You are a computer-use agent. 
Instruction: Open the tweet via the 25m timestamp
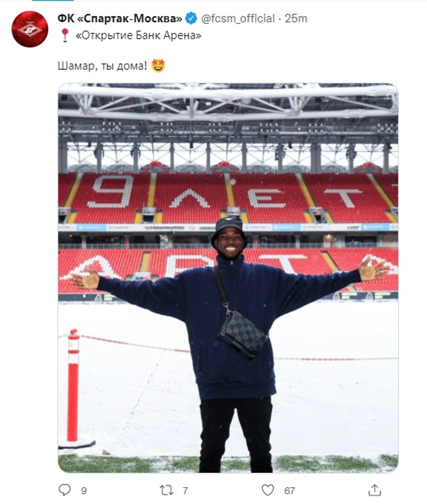click(x=296, y=18)
